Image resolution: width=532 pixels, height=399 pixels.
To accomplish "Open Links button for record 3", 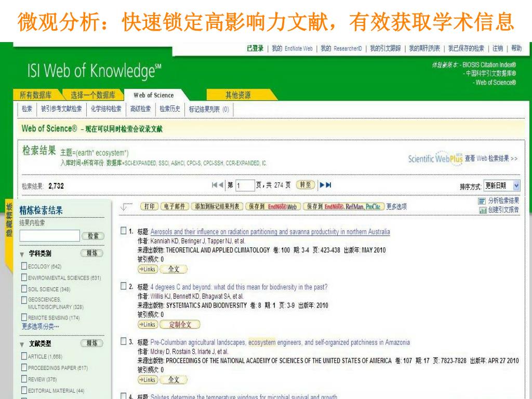I will pyautogui.click(x=147, y=380).
